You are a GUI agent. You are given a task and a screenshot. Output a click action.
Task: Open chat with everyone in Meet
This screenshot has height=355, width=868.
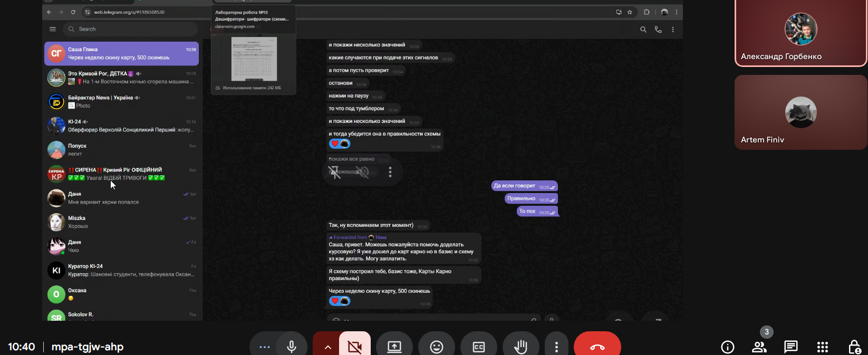(791, 347)
